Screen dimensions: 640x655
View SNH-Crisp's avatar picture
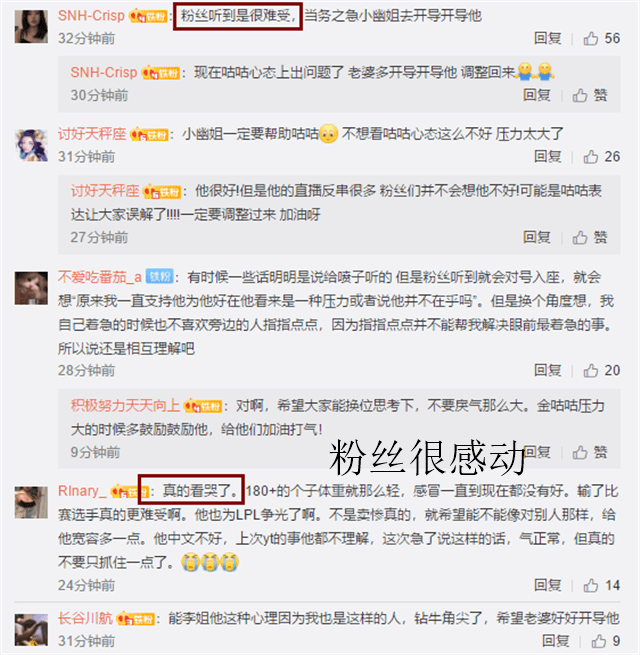click(x=31, y=27)
